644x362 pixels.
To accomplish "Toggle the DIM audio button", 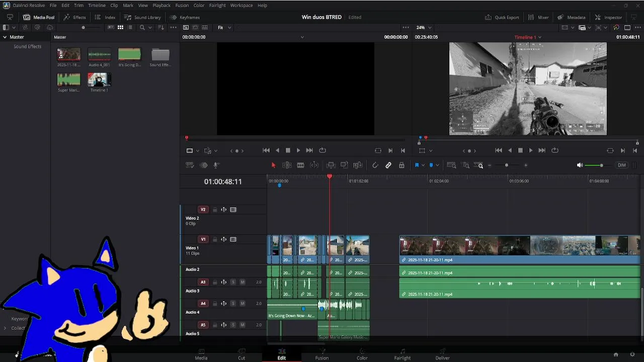I will (x=622, y=165).
